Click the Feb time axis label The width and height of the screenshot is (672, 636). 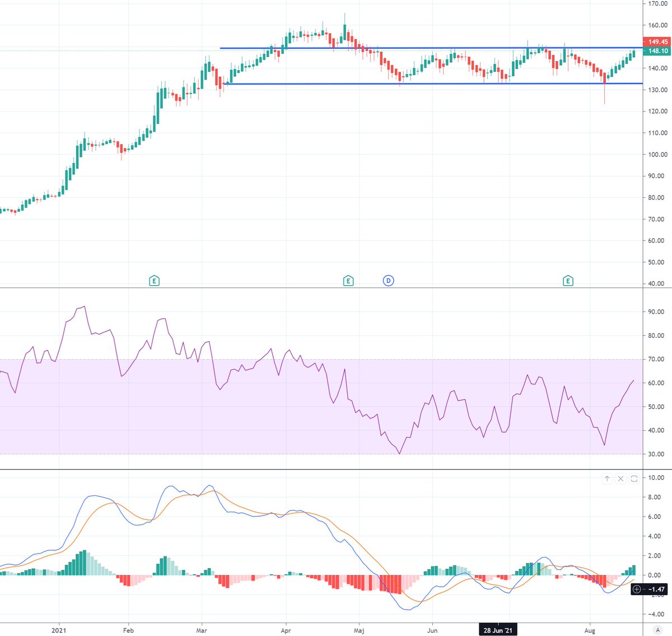coord(128,630)
